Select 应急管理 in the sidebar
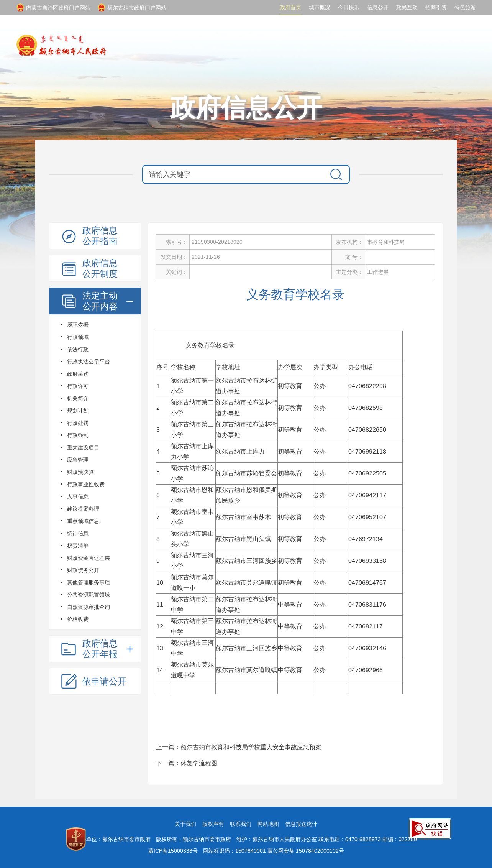This screenshot has height=868, width=492. point(78,460)
